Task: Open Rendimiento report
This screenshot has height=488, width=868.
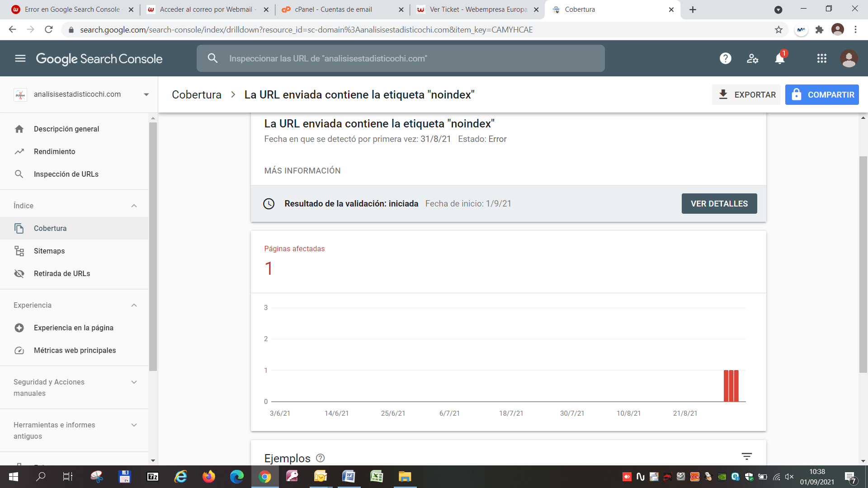Action: pyautogui.click(x=74, y=152)
